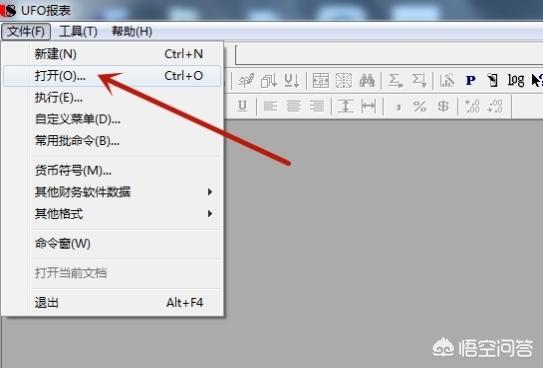Click align left icon
Viewport: 543px width, 368px height.
(x=270, y=106)
